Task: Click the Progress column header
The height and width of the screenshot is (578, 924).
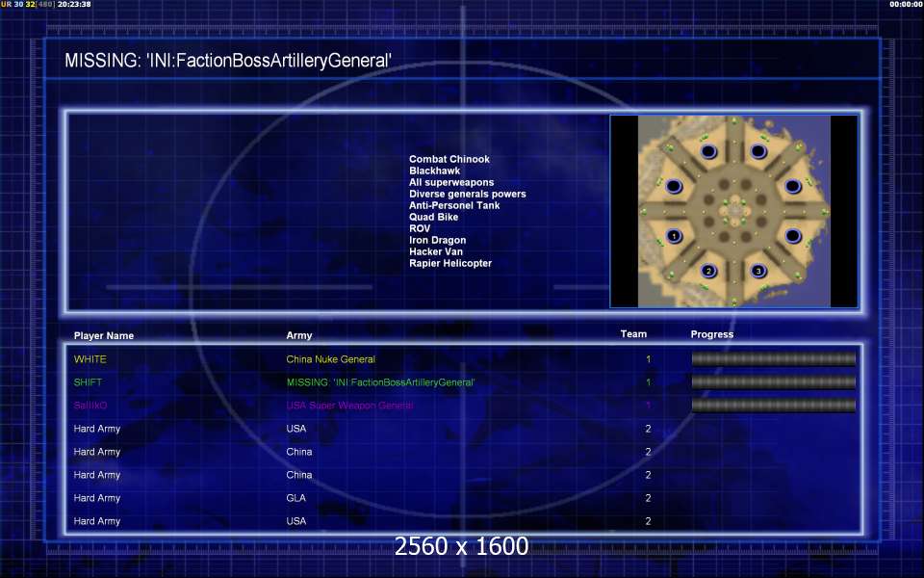Action: (x=712, y=334)
